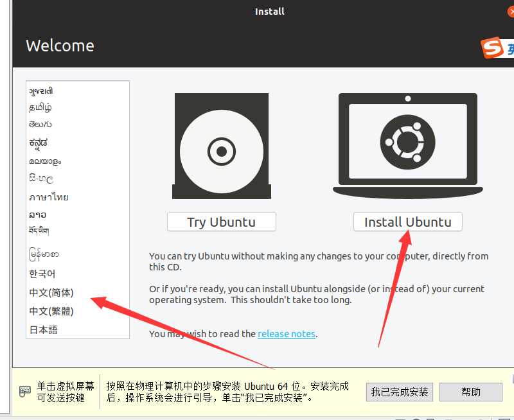Select తెలుగు language

(x=40, y=125)
